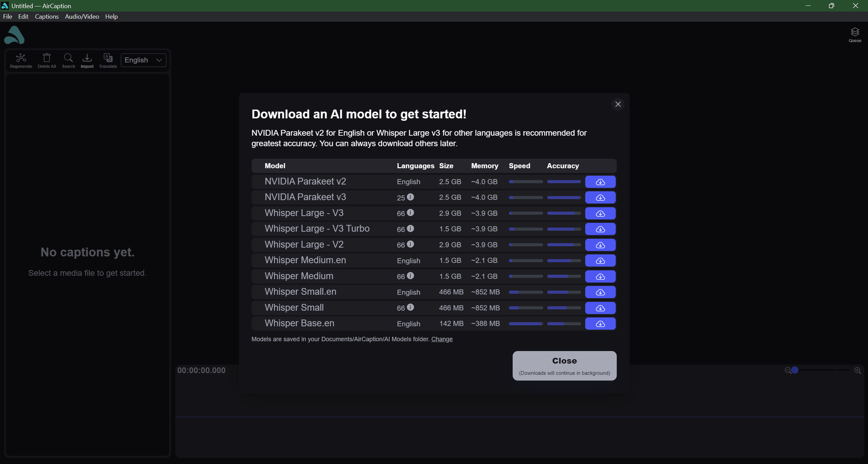Click the Languages column header

[x=415, y=166]
